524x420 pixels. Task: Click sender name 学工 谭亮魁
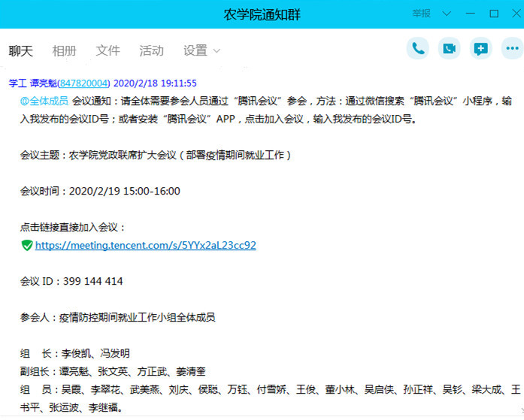click(x=32, y=83)
